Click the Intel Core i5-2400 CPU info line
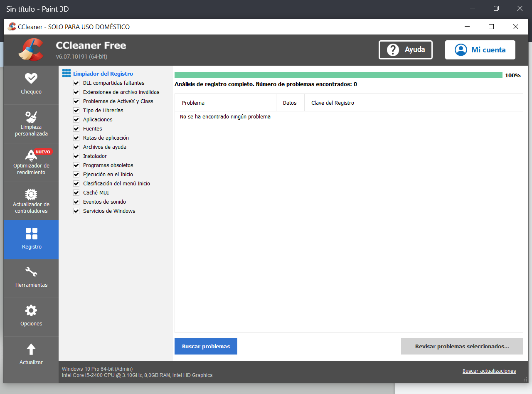532x394 pixels. click(137, 375)
